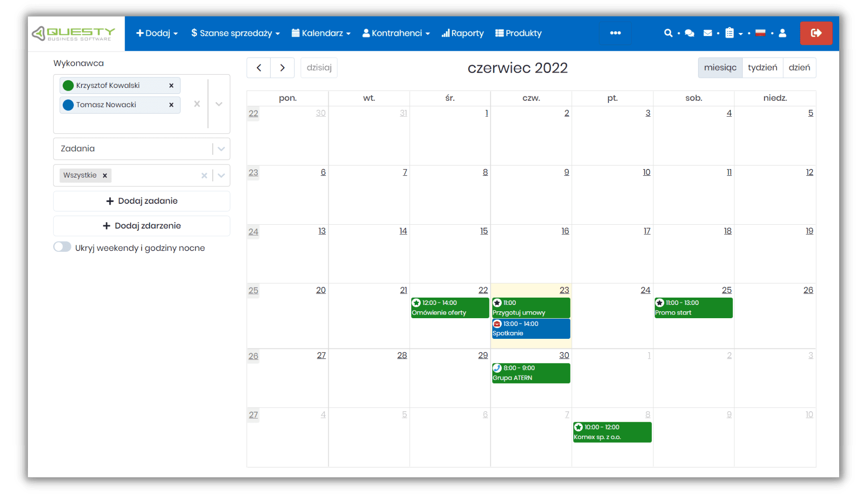Open day 15 in the calendar
The width and height of the screenshot is (868, 494).
484,231
